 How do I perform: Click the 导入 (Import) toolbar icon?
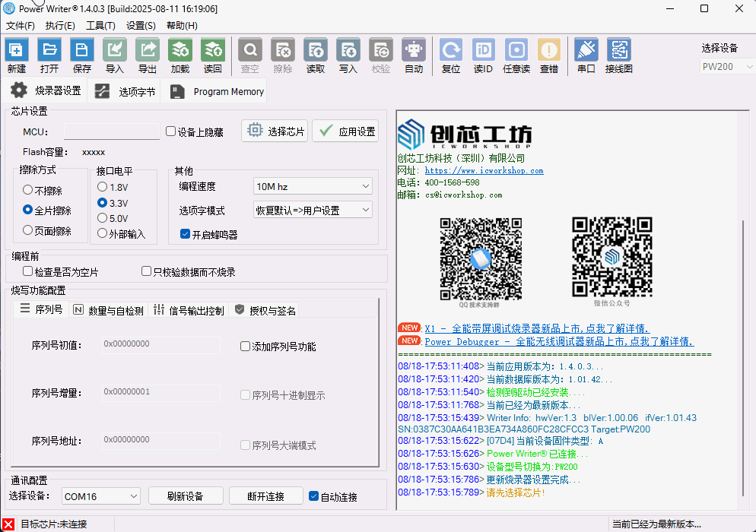[x=115, y=55]
